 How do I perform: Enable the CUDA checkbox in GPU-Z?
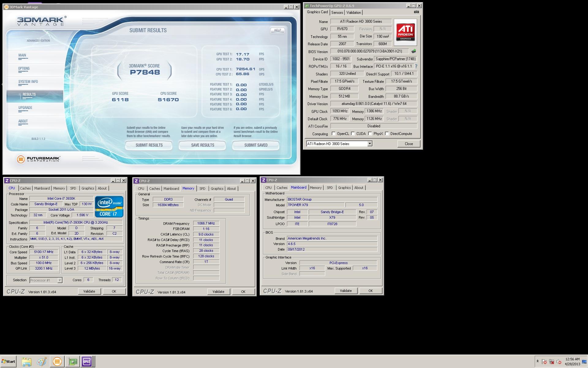(353, 133)
